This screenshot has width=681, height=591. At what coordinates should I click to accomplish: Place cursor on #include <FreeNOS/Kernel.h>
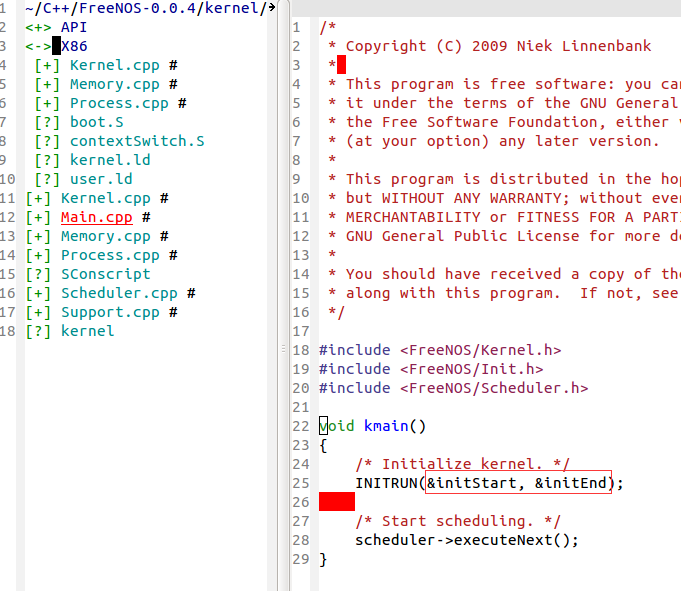tap(440, 350)
